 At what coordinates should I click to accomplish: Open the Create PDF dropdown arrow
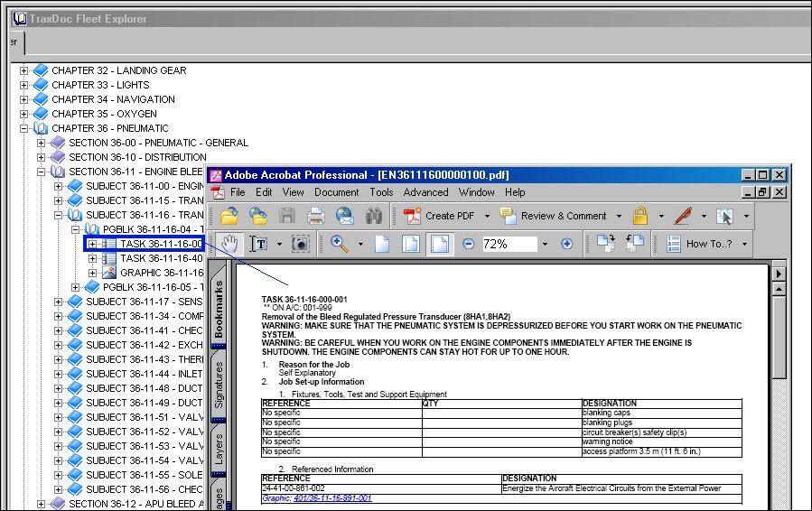pos(487,216)
